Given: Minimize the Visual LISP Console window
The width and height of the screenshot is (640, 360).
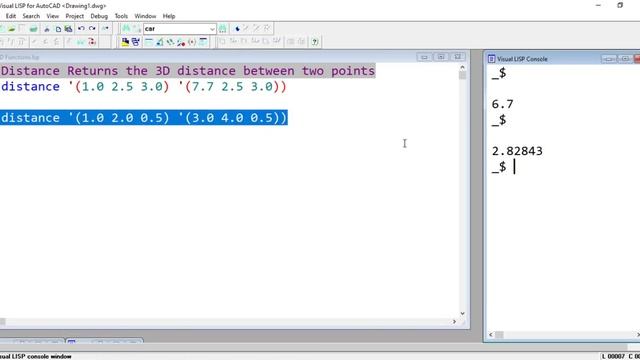Looking at the screenshot, I should pos(609,59).
